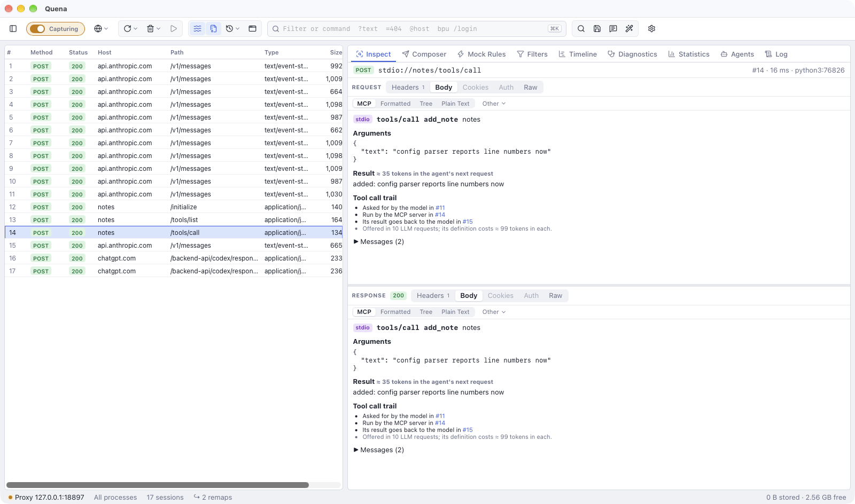
Task: Open the Composer tab
Action: tap(424, 54)
